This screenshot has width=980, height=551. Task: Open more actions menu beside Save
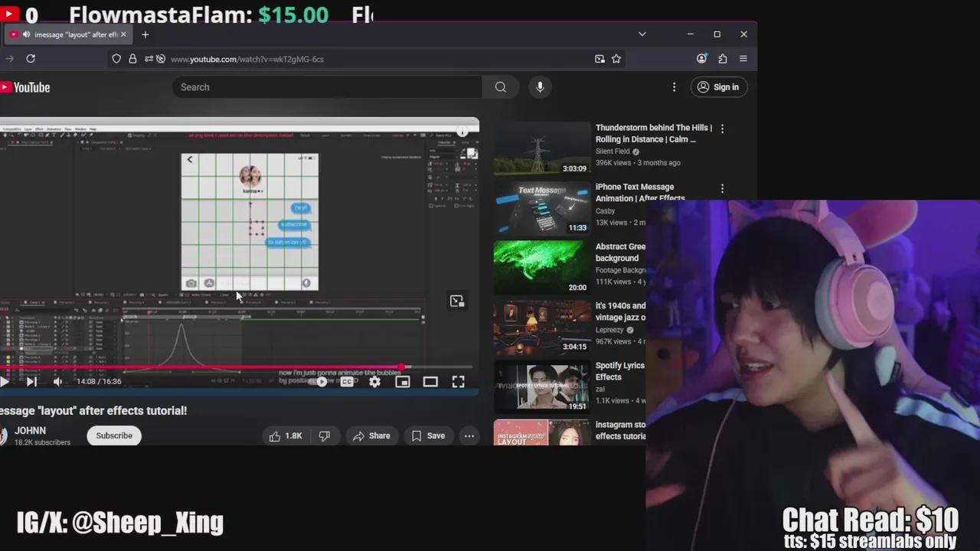click(x=469, y=435)
